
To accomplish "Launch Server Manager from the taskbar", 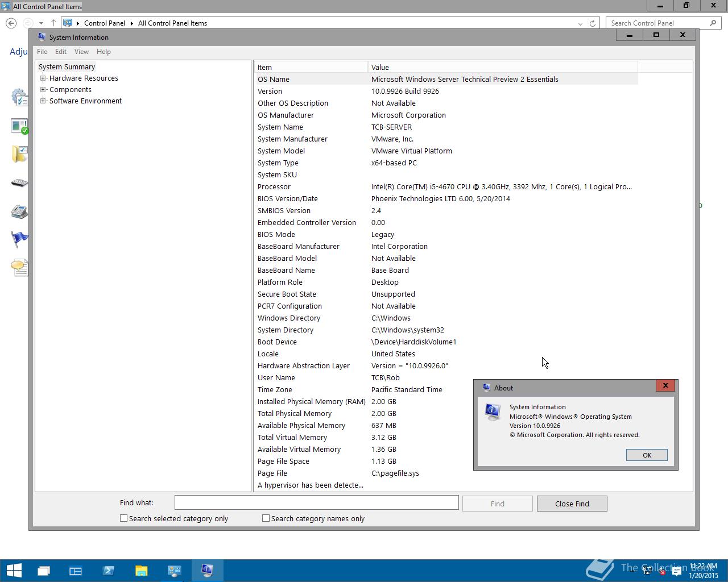I will point(76,571).
